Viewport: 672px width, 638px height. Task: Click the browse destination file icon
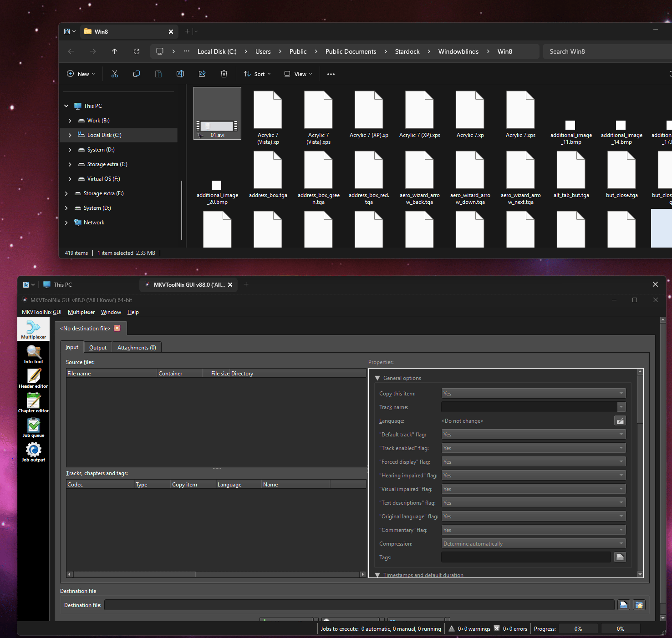pos(623,605)
